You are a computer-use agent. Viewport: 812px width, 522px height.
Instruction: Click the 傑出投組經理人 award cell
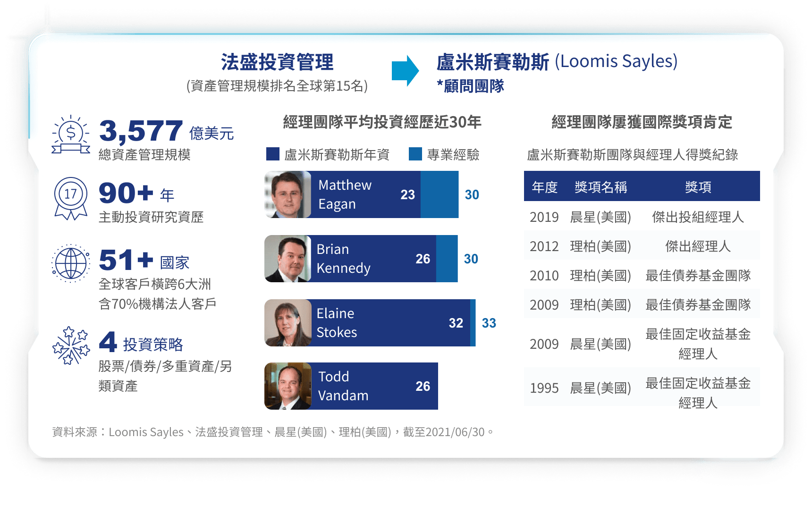(x=698, y=217)
